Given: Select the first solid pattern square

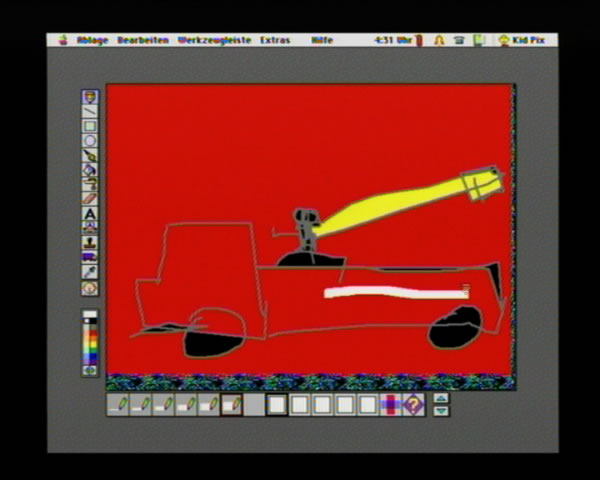Looking at the screenshot, I should point(276,405).
